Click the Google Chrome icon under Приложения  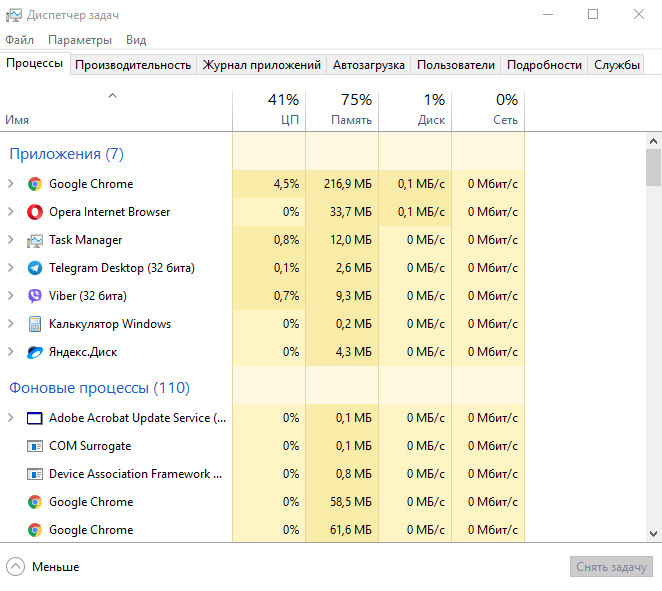35,184
